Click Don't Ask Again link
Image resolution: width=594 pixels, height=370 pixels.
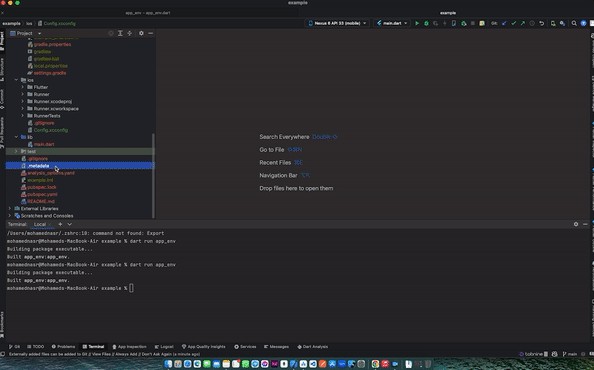156,354
